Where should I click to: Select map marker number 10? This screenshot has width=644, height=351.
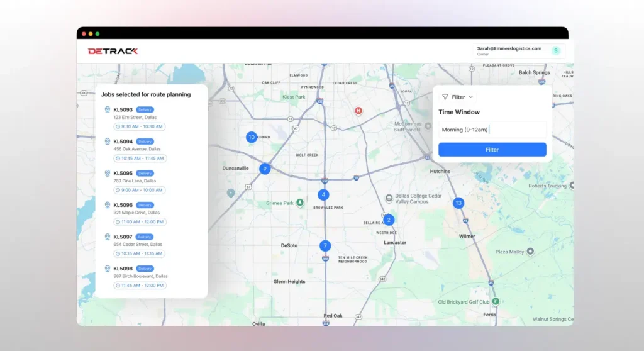[252, 137]
